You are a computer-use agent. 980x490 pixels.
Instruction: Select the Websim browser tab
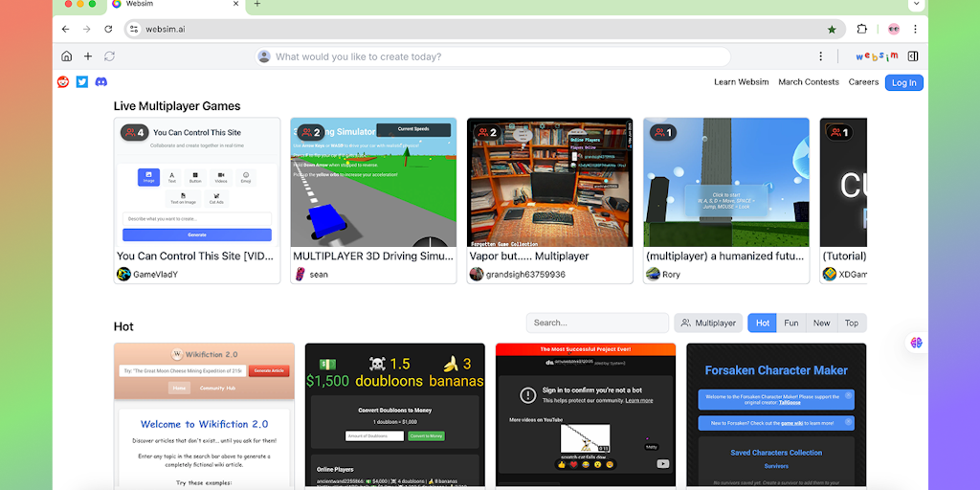[175, 5]
